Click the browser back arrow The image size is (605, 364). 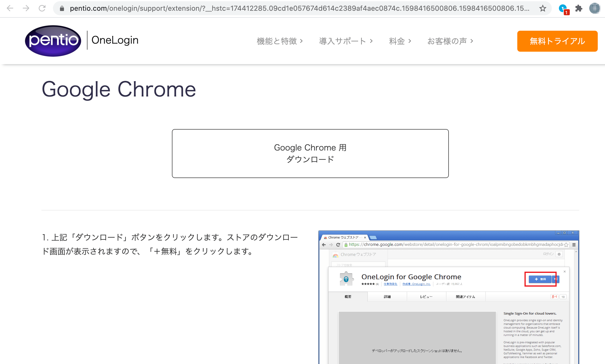tap(10, 8)
